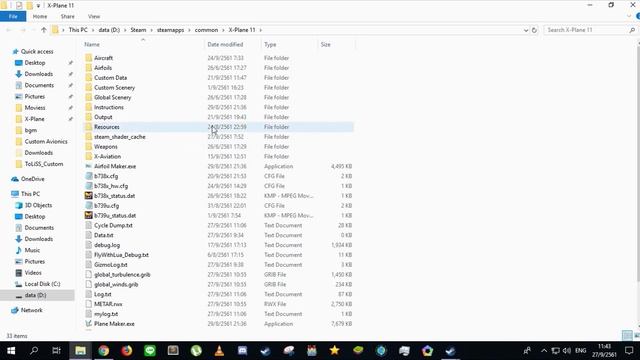Open the breadcrumb arrow after Steam
The width and height of the screenshot is (640, 360).
pos(151,30)
